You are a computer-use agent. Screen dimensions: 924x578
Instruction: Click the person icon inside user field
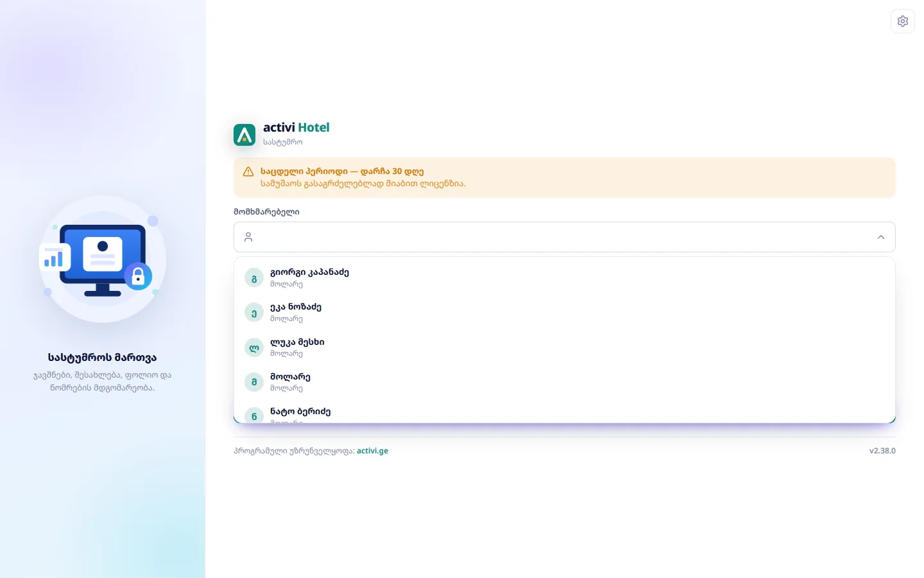pyautogui.click(x=248, y=237)
